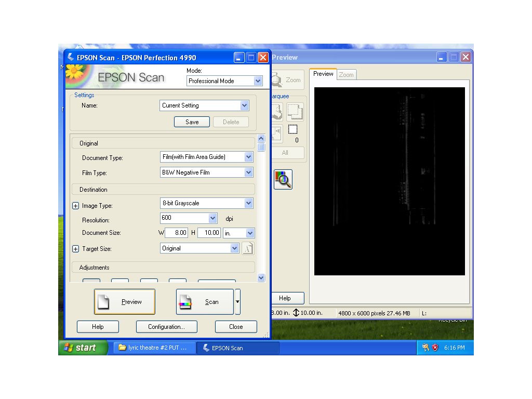Screen dimensions: 532x399
Task: Click the second Adjustments tool button
Action: click(120, 281)
